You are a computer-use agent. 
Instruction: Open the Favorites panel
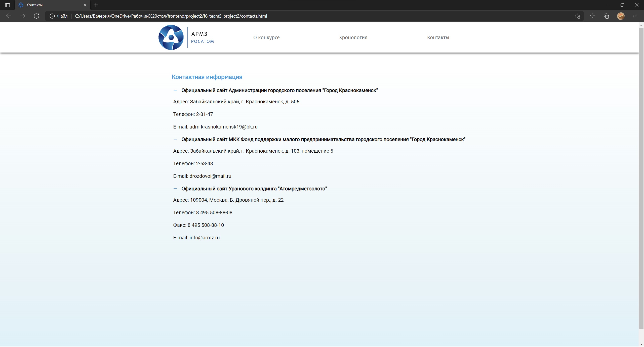(x=592, y=16)
